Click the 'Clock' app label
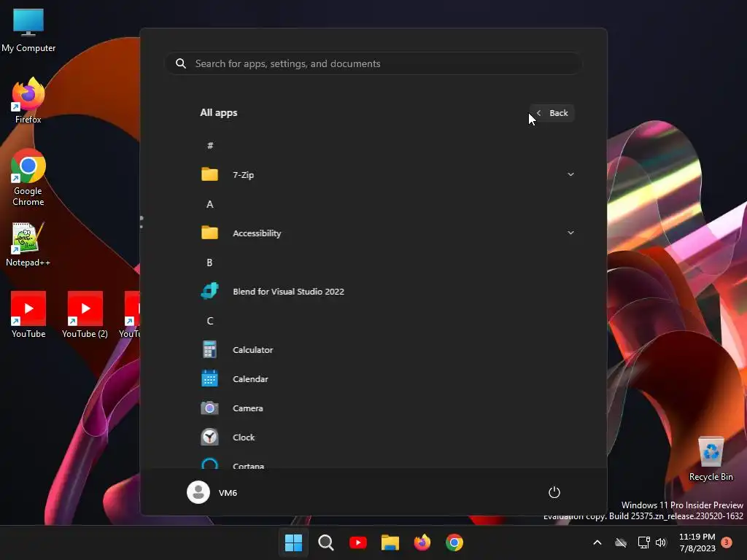Image resolution: width=747 pixels, height=560 pixels. (x=244, y=437)
